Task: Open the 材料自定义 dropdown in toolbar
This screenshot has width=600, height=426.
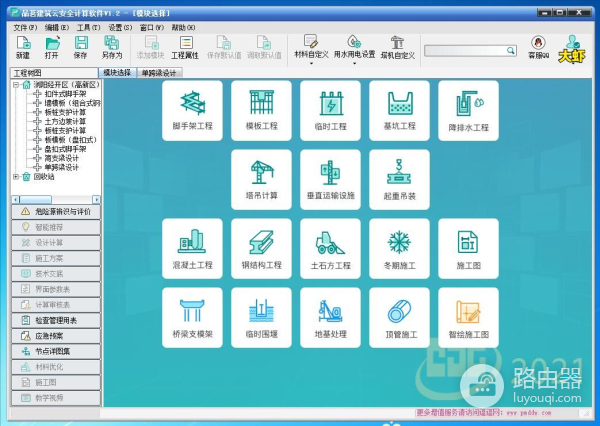Action: pos(311,49)
